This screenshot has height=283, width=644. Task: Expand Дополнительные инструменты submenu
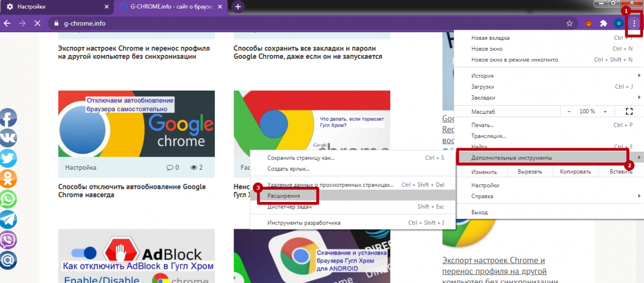pyautogui.click(x=548, y=158)
